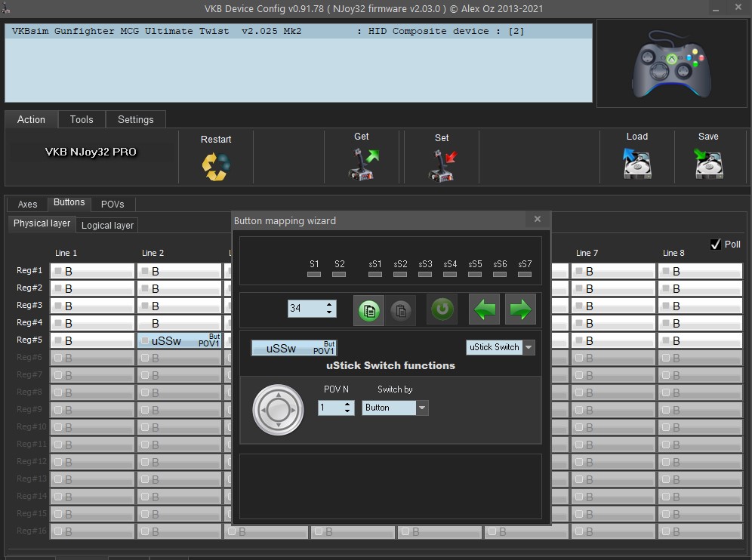This screenshot has height=560, width=752.
Task: Click the B cell at Reg#2 Line 1
Action: pos(93,288)
